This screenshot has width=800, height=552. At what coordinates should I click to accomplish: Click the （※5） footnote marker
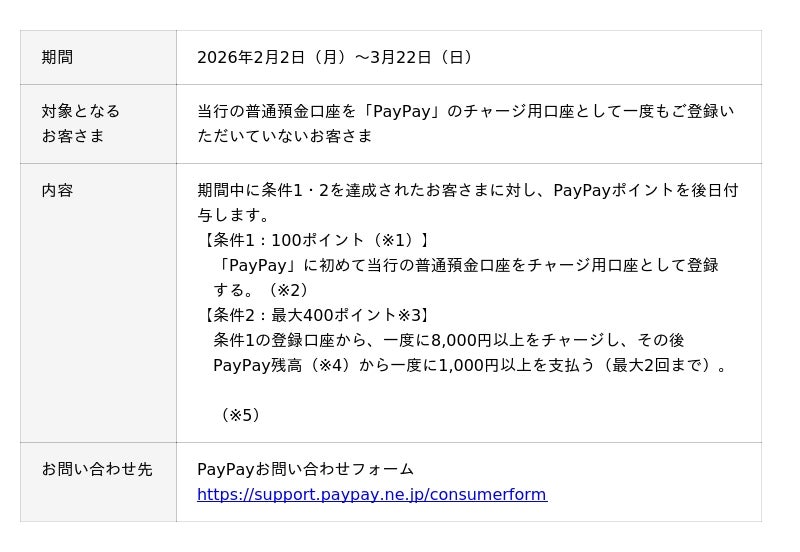coord(241,415)
